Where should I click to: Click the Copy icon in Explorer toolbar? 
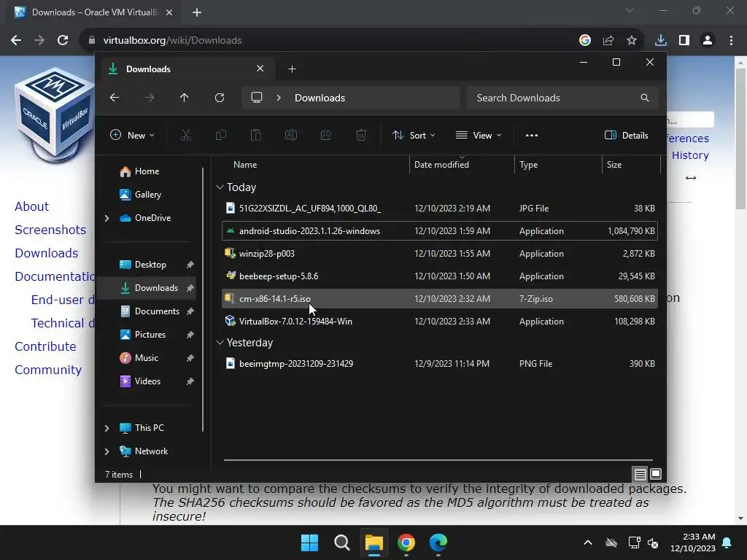[221, 135]
